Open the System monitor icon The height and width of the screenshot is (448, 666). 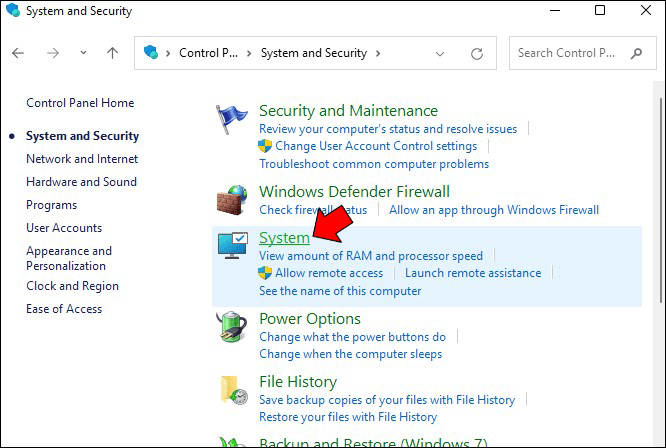pos(232,245)
